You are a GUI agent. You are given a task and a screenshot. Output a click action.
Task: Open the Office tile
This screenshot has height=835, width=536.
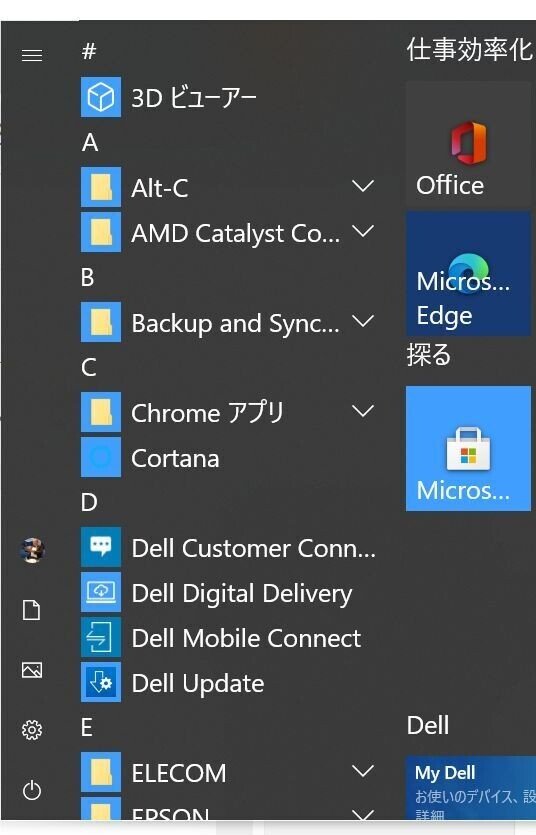tap(468, 143)
